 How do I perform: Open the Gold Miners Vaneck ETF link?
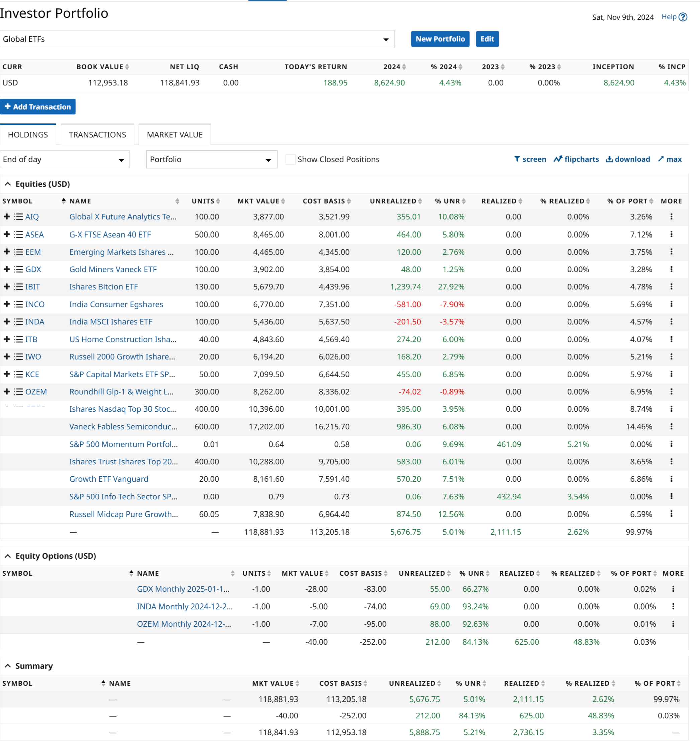(113, 269)
